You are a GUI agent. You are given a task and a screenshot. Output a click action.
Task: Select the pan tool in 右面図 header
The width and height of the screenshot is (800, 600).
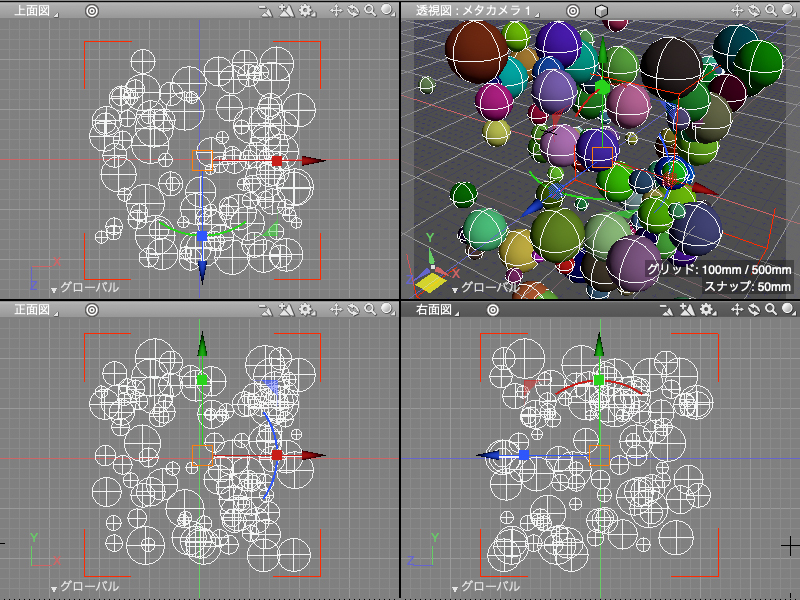[737, 310]
